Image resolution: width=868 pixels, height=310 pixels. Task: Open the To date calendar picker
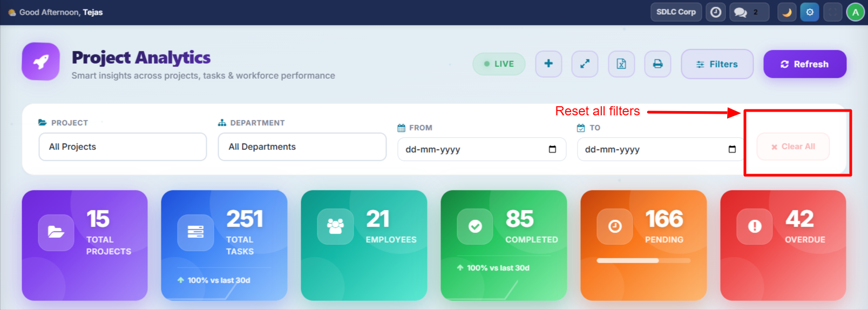[731, 149]
